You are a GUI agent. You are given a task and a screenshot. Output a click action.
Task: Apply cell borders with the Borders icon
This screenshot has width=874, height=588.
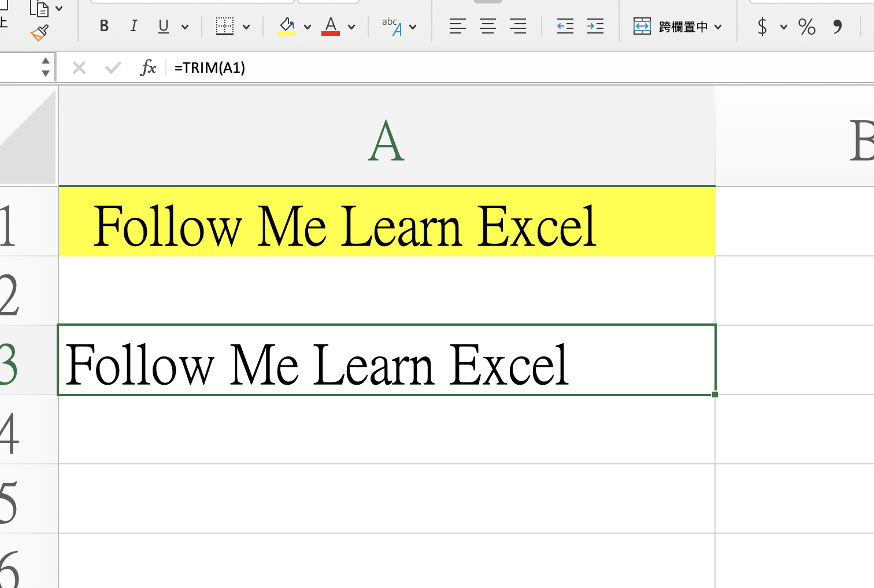click(x=225, y=26)
